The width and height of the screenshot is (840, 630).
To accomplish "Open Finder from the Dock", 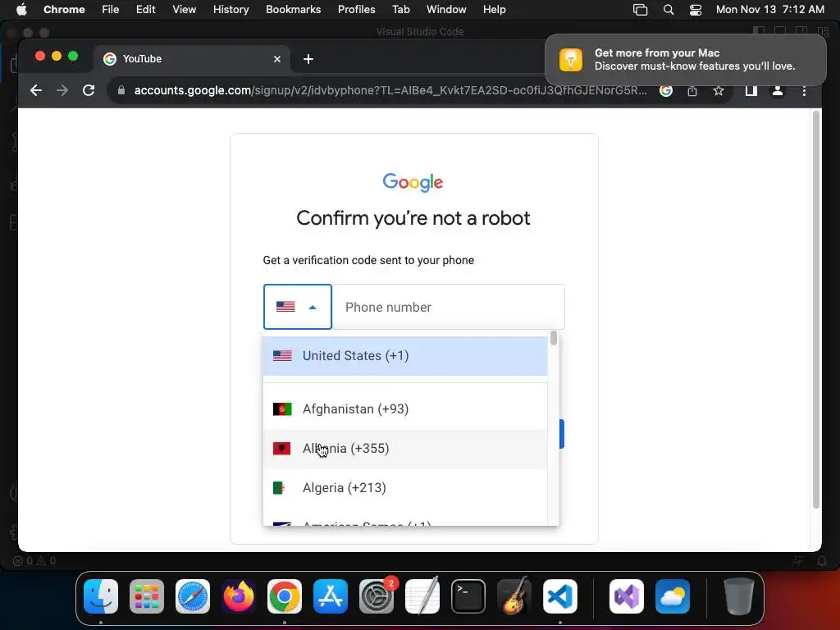I will click(x=101, y=596).
